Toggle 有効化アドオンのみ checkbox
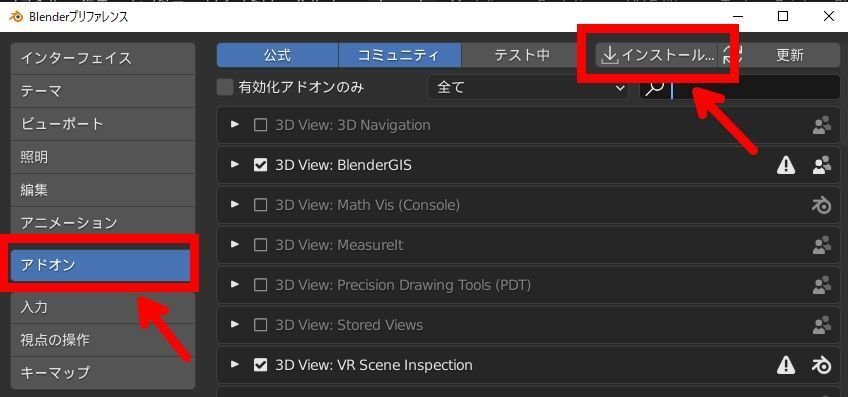The width and height of the screenshot is (848, 397). [225, 87]
